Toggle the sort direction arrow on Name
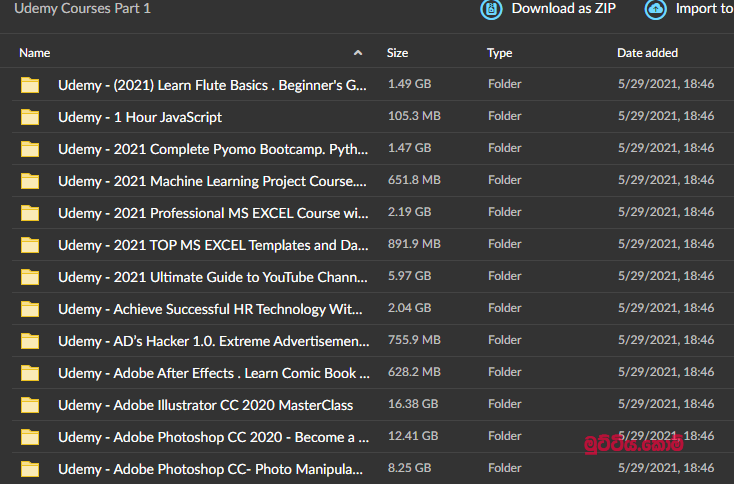 (358, 53)
